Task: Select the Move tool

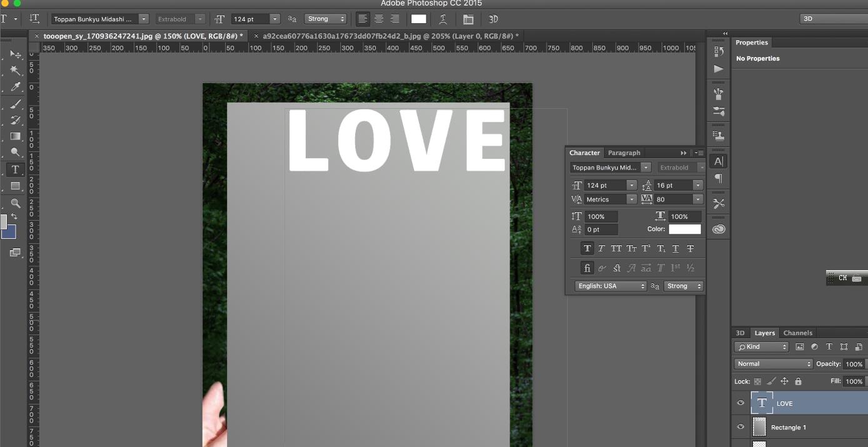Action: (x=16, y=54)
